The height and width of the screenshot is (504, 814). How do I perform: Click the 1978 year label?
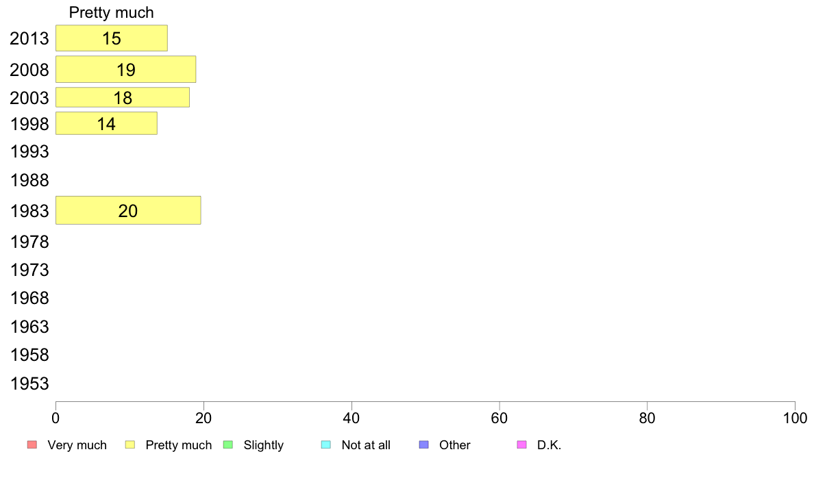click(x=29, y=242)
